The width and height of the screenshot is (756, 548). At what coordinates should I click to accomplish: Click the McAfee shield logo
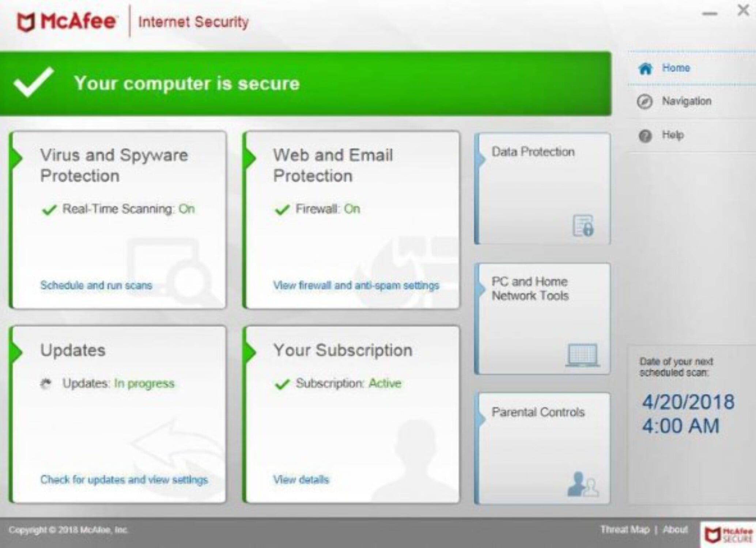(x=26, y=22)
